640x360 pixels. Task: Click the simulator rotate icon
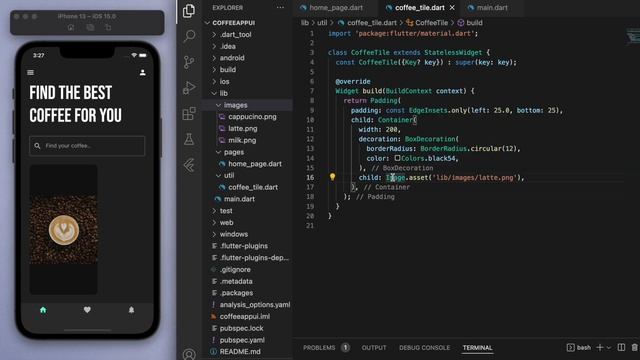(108, 27)
